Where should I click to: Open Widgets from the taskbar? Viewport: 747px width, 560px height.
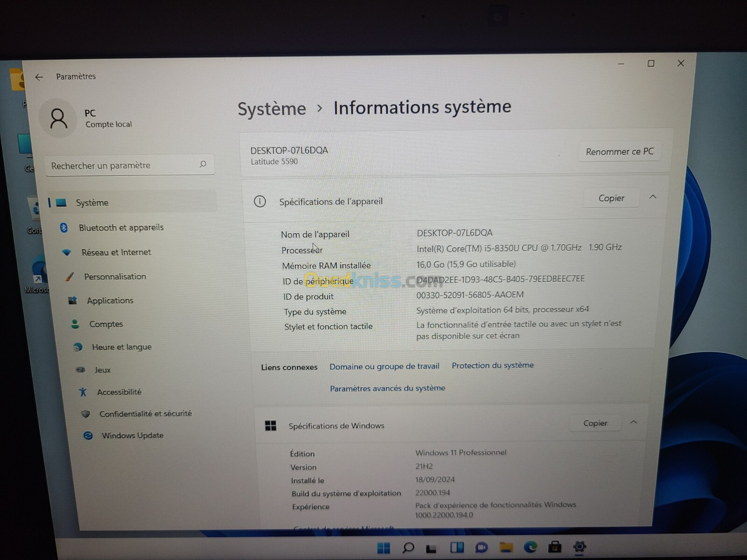coord(457,547)
